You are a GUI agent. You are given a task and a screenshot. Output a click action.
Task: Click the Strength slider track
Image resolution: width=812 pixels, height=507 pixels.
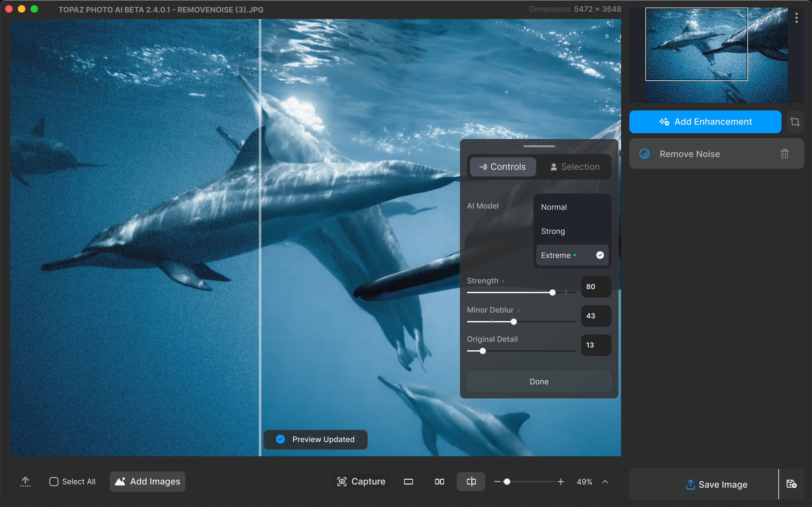(x=509, y=293)
